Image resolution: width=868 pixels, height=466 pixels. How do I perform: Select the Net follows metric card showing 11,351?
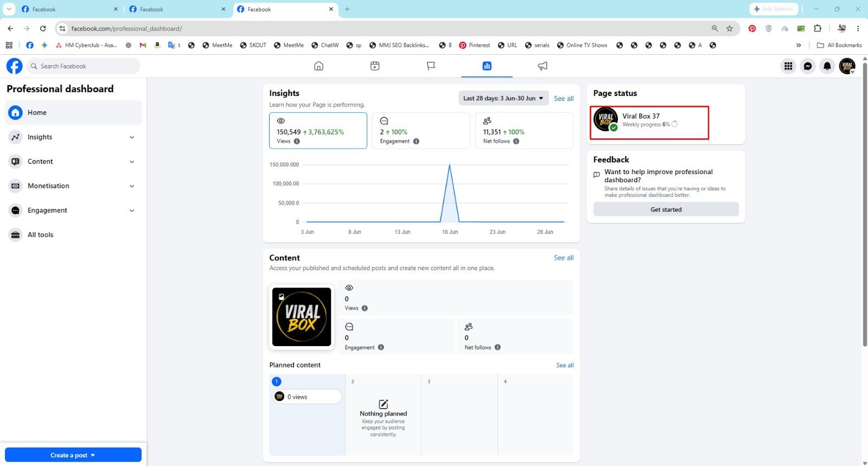click(524, 130)
